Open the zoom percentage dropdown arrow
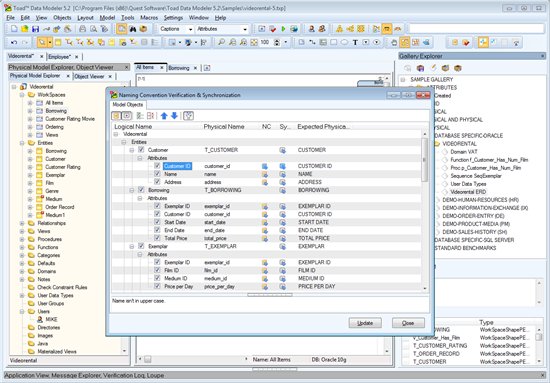550x383 pixels. [x=286, y=42]
